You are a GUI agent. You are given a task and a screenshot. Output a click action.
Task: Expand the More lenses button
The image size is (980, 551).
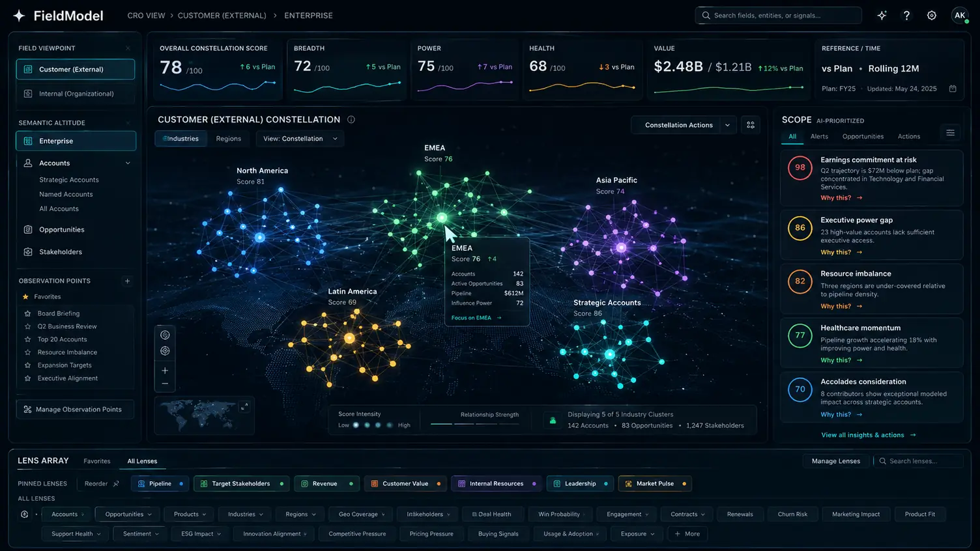(x=687, y=534)
